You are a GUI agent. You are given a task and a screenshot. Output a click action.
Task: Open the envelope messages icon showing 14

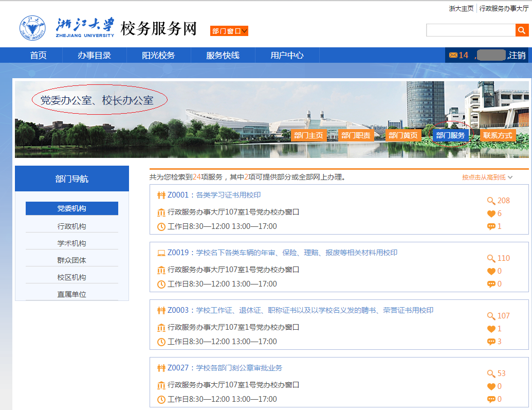pos(453,55)
